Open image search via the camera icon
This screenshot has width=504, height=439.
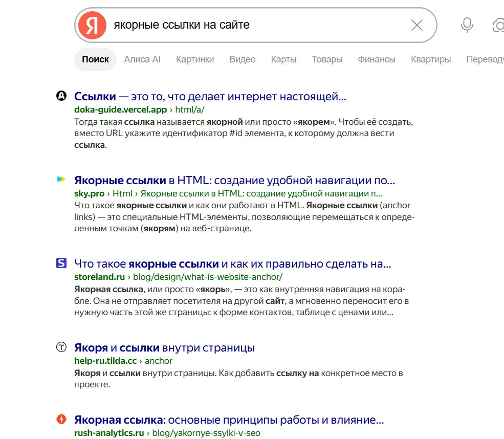point(498,25)
